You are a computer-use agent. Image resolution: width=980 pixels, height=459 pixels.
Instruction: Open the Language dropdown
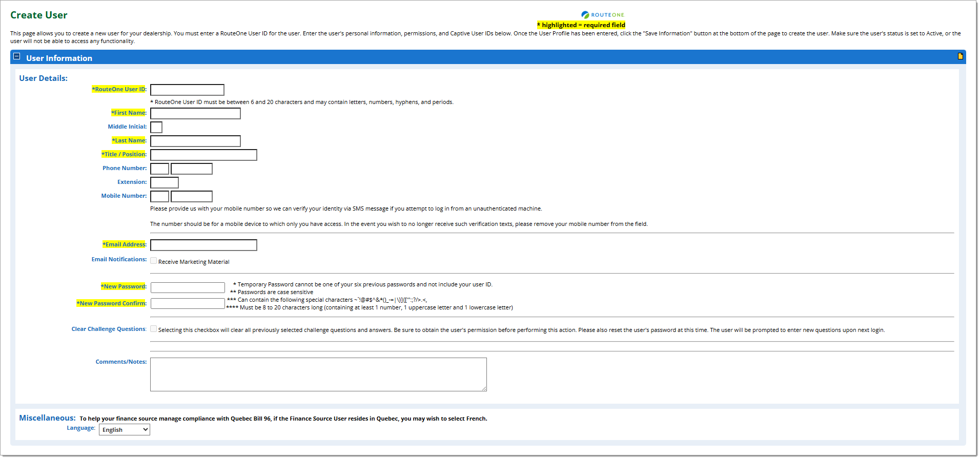pyautogui.click(x=125, y=430)
